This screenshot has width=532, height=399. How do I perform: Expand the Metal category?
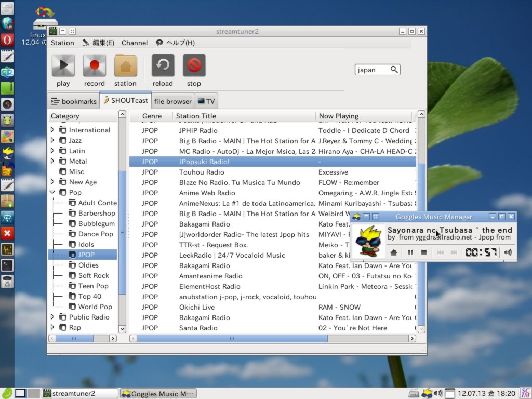coord(52,161)
